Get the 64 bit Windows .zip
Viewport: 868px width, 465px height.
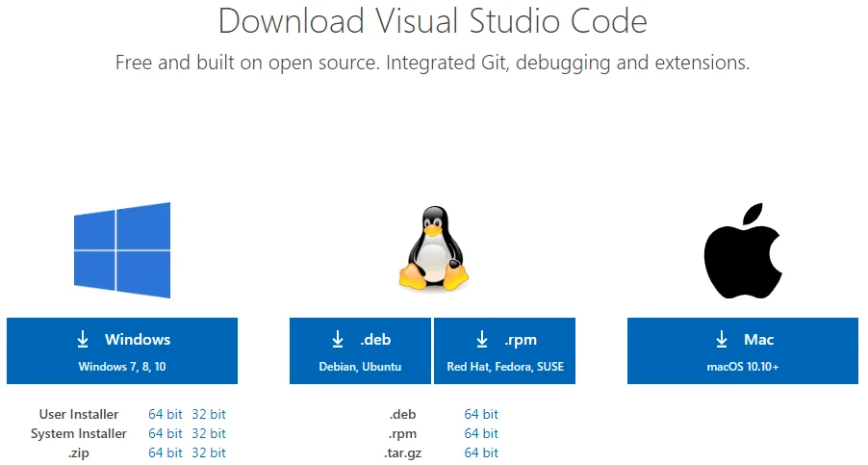coord(165,452)
